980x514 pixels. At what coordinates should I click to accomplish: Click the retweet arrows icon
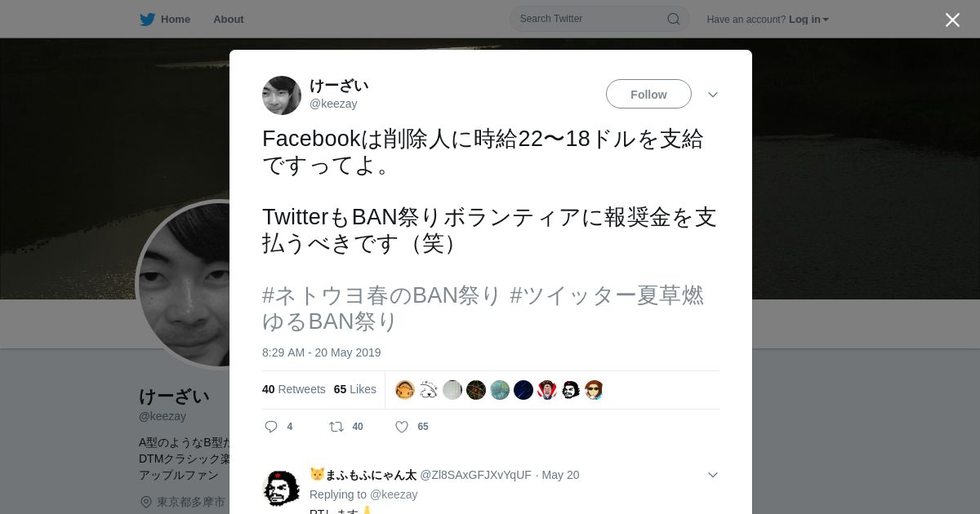[336, 427]
